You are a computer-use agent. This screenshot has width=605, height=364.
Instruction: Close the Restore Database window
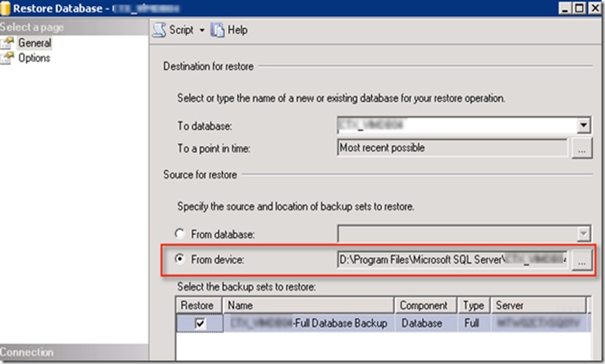click(595, 8)
